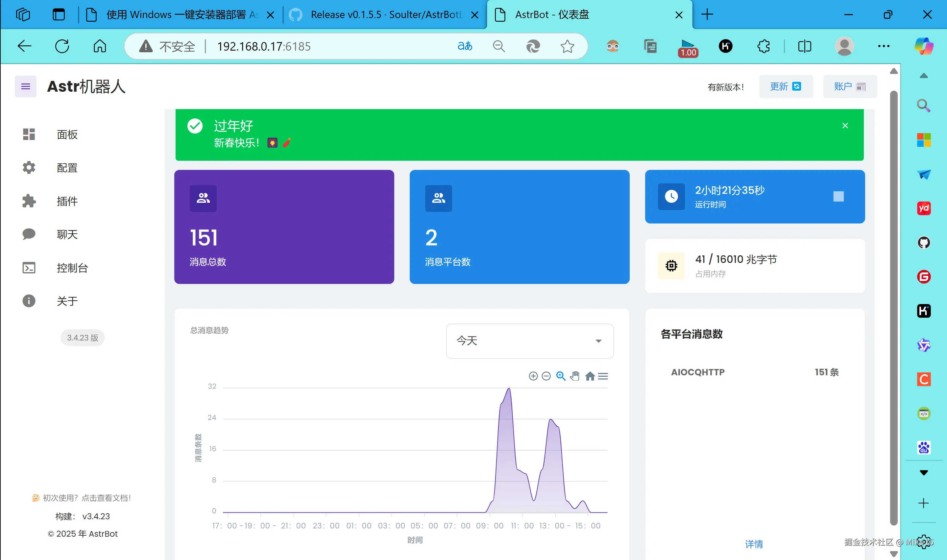Select the chart magnifier selection-zoom tool
The width and height of the screenshot is (947, 560).
[561, 376]
